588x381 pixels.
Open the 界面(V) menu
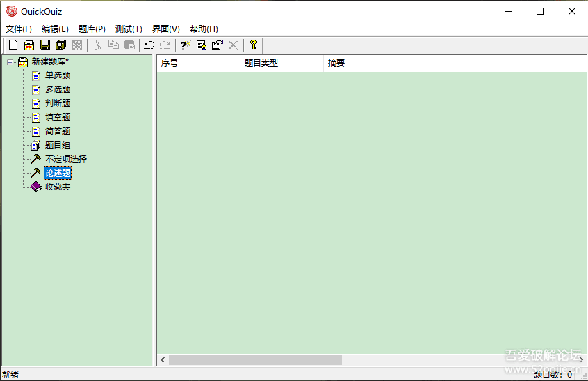coord(165,29)
